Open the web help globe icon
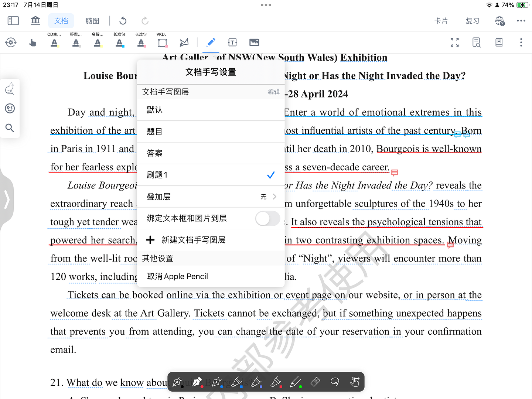 coord(500,21)
